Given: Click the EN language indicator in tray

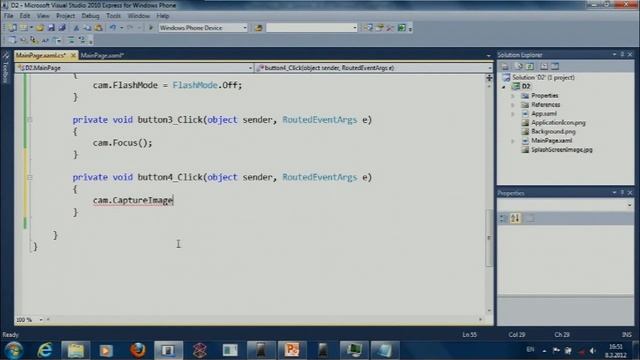Looking at the screenshot, I should click(x=530, y=350).
